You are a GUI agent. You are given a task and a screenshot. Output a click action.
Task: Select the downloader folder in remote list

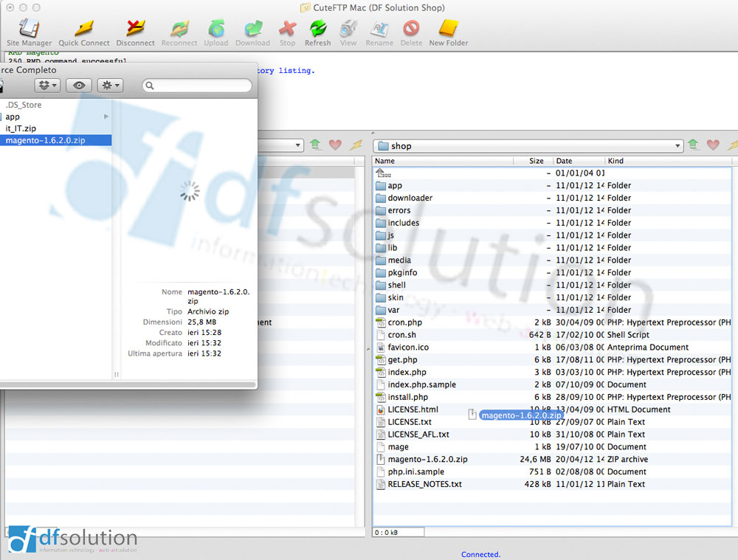point(553,198)
